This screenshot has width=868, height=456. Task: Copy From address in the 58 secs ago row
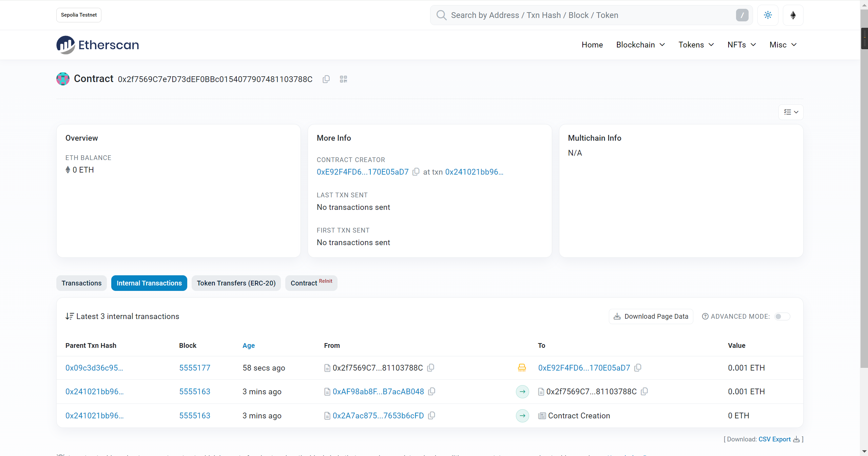click(431, 368)
